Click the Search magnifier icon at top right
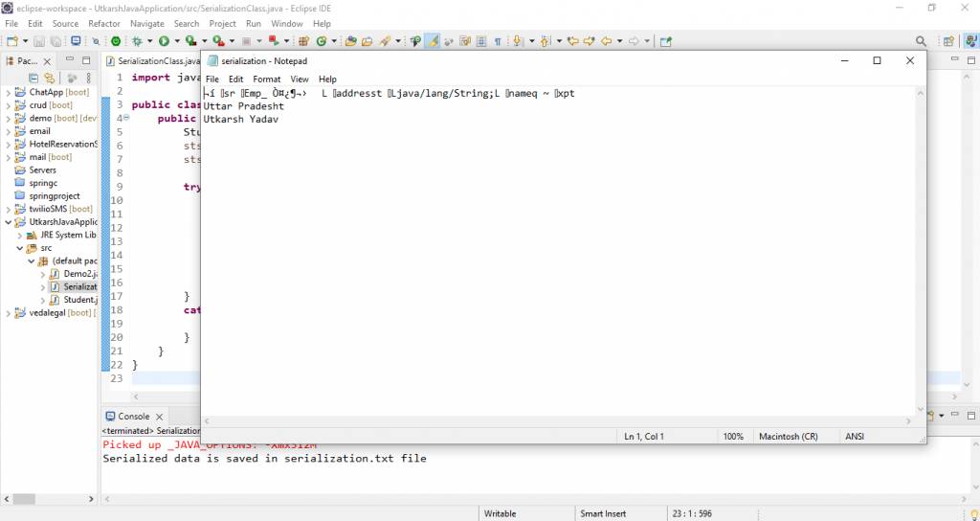Screen dimensions: 980x521 [921, 41]
